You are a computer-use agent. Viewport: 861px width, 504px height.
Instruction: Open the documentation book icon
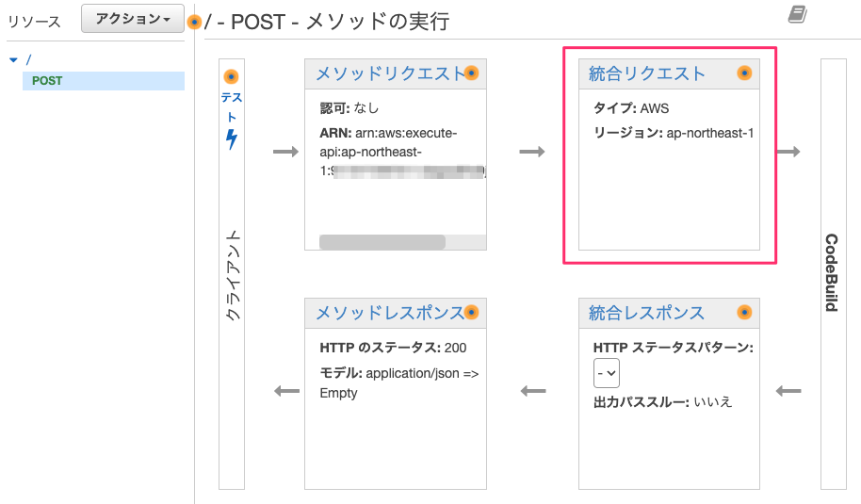[797, 14]
